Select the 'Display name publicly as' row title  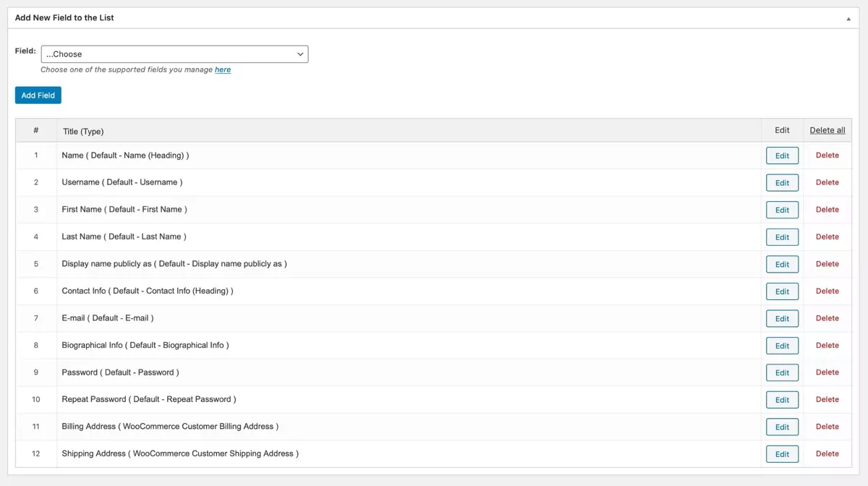click(174, 264)
